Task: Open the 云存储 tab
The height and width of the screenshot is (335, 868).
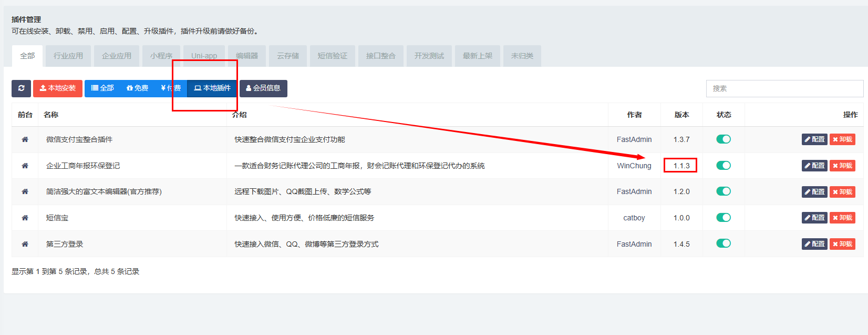Action: click(x=288, y=56)
